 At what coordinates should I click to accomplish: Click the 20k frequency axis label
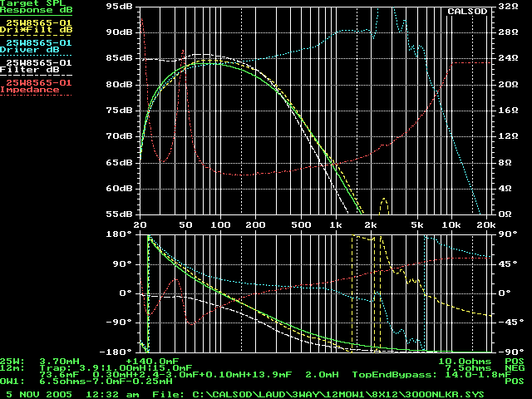pos(483,225)
